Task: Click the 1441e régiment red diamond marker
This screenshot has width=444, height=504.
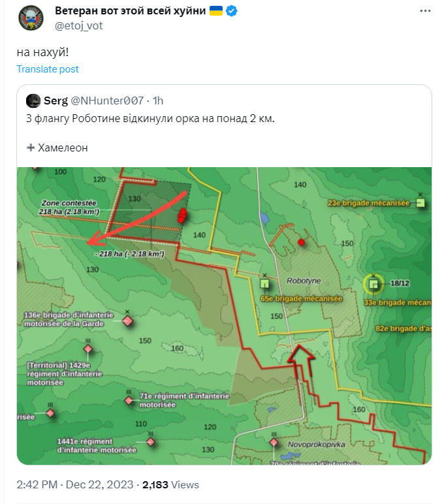Action: (x=151, y=442)
